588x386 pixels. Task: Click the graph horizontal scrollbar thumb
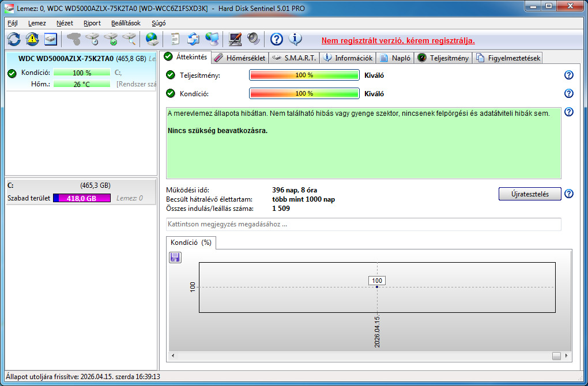pos(556,355)
